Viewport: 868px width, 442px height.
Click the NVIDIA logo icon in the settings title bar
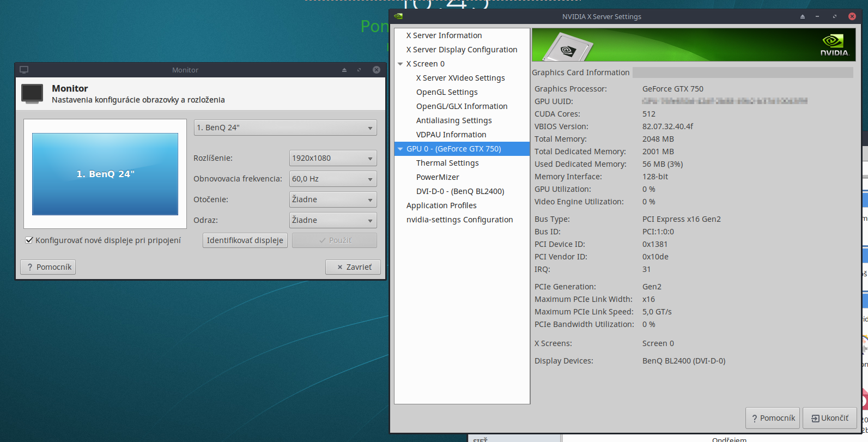pyautogui.click(x=398, y=16)
